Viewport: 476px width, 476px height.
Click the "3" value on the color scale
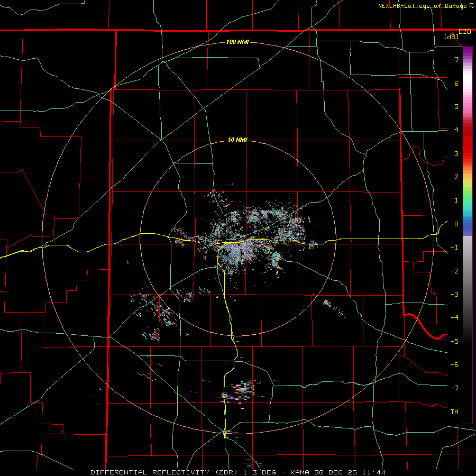click(456, 153)
